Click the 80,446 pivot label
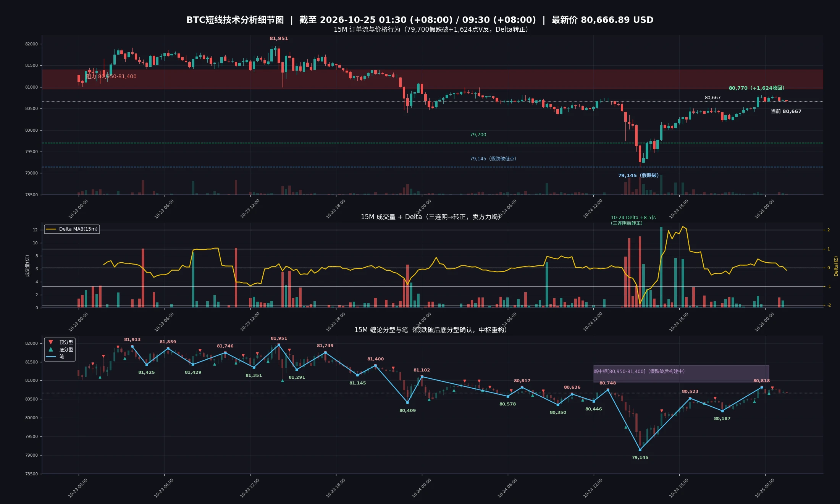The image size is (840, 504). [594, 409]
